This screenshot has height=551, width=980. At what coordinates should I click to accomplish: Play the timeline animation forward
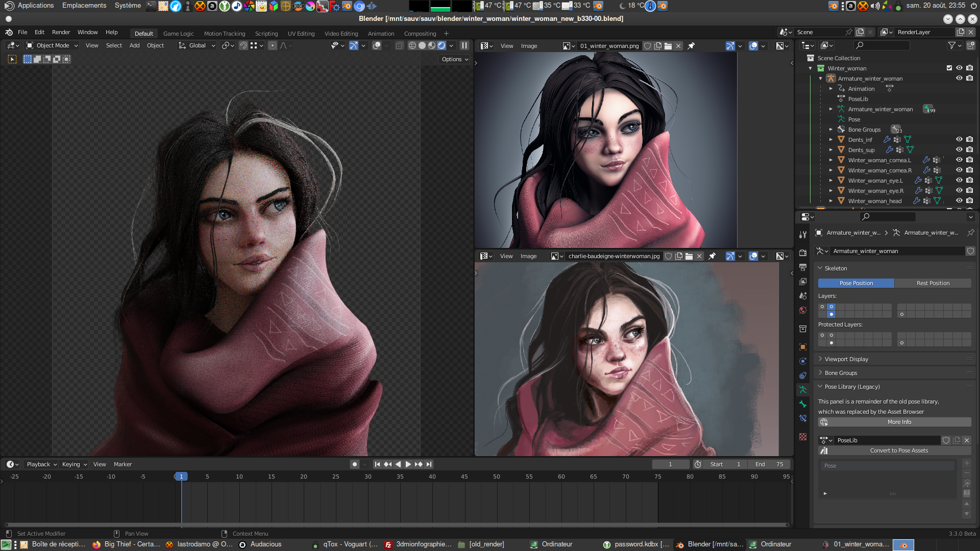coord(408,464)
